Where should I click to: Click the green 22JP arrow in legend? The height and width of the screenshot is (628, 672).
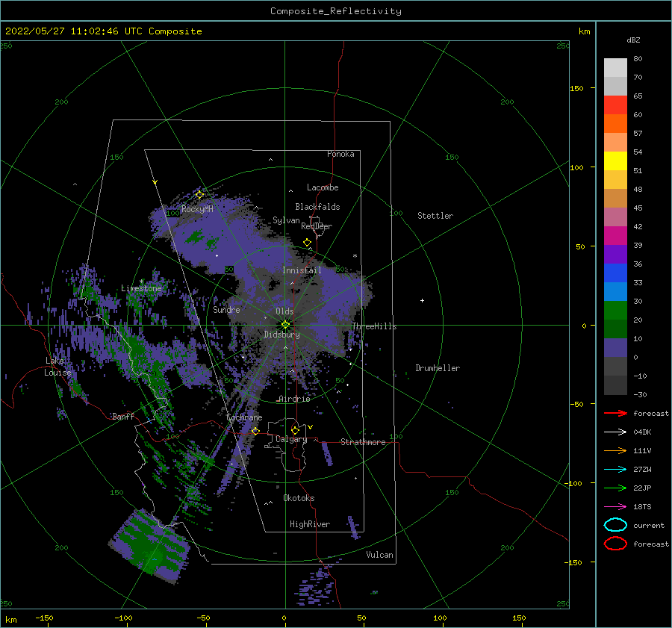615,488
